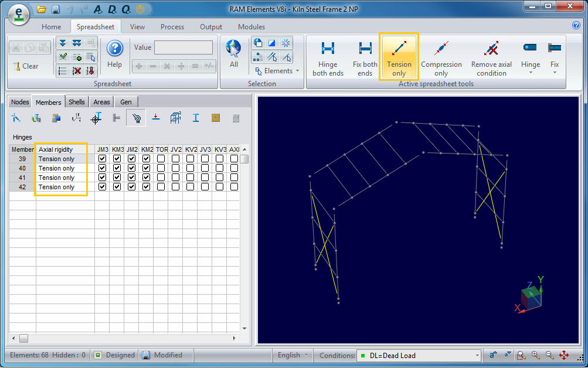Apply Compression only to selected members
This screenshot has width=588, height=368.
tap(441, 57)
